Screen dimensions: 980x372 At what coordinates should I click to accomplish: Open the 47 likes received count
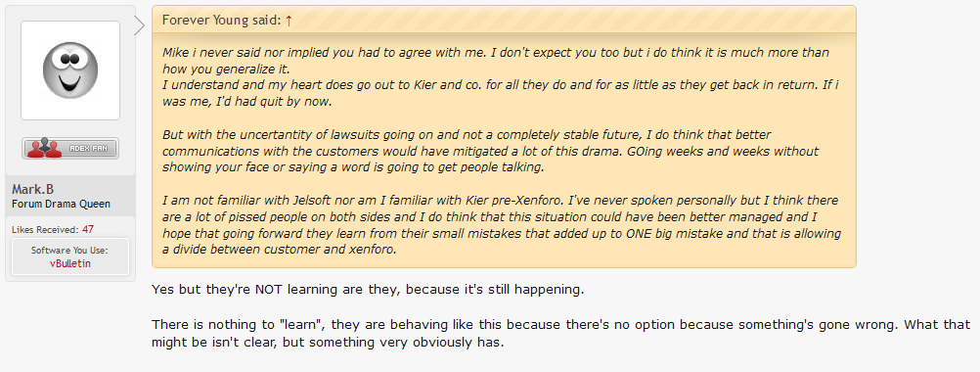[x=87, y=229]
